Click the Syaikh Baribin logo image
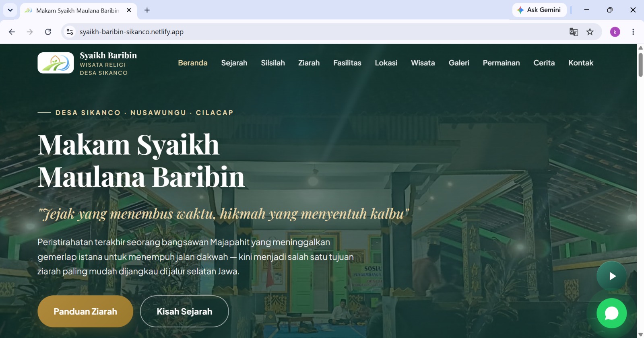Viewport: 644px width, 338px height. point(56,63)
